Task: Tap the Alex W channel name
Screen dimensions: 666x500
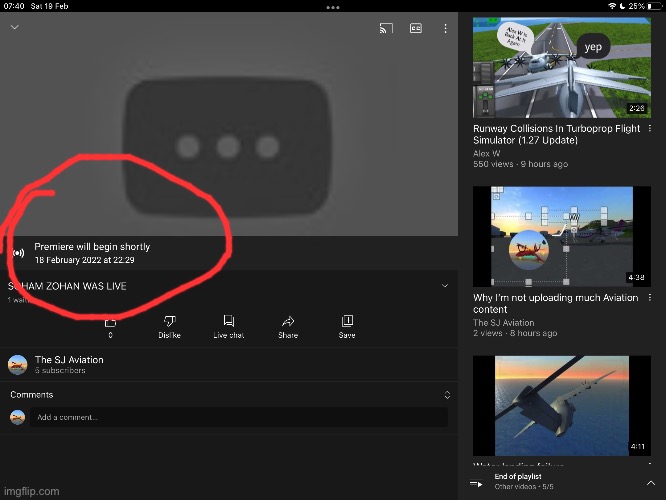Action: point(486,153)
